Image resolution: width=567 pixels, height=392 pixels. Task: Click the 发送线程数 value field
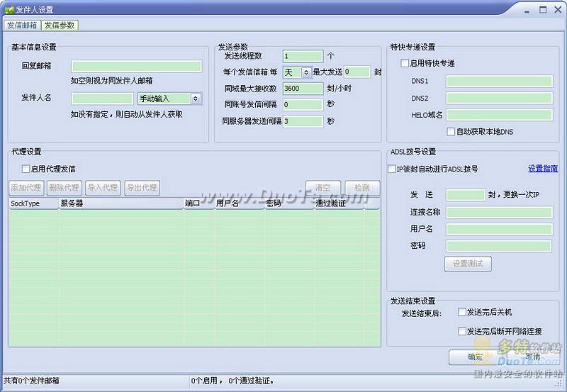click(x=303, y=56)
